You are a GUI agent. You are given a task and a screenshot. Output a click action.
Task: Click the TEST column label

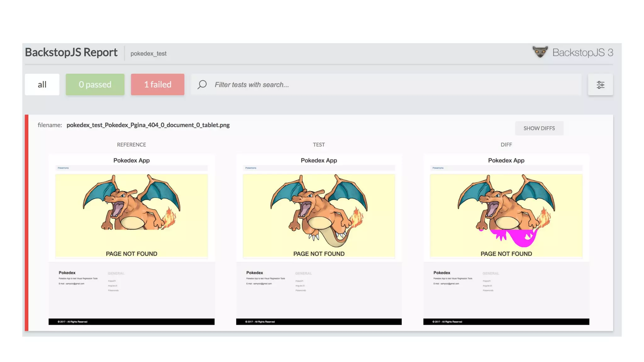[x=319, y=145]
